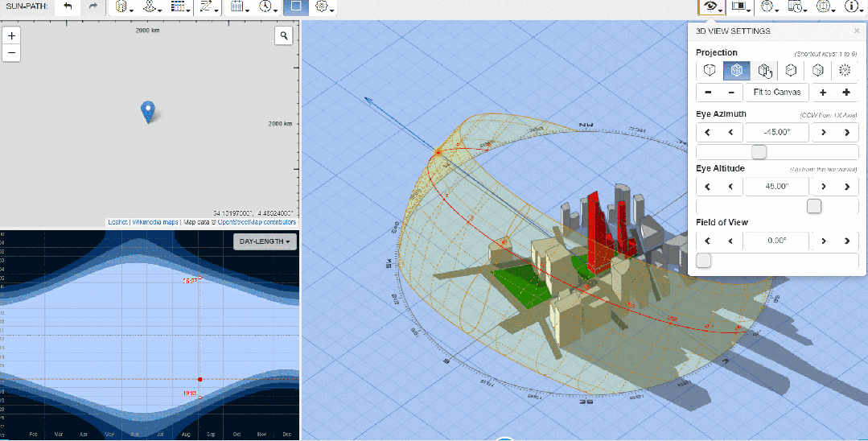Increase Eye Azimuth by the large step
Screen dimensions: 868x441
coord(847,133)
